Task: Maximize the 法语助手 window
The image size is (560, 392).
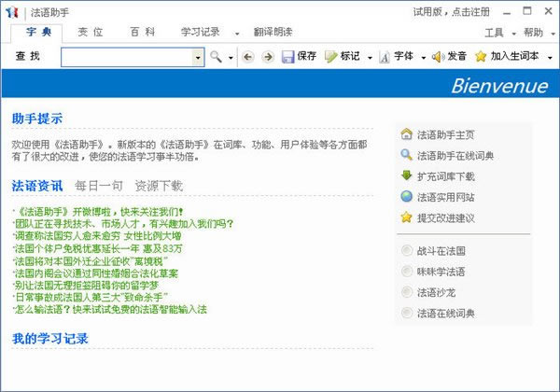Action: click(x=527, y=11)
